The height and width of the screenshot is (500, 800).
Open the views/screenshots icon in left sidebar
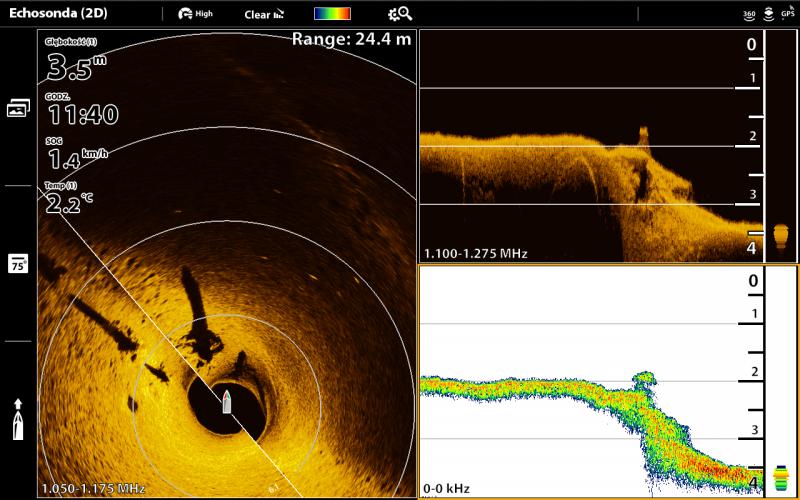tap(18, 109)
